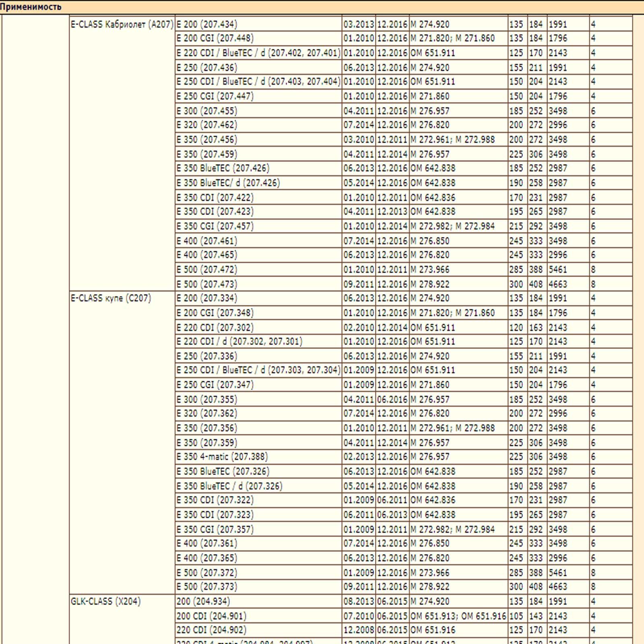Click the E 220 CDI (207.302) row

[x=215, y=328]
